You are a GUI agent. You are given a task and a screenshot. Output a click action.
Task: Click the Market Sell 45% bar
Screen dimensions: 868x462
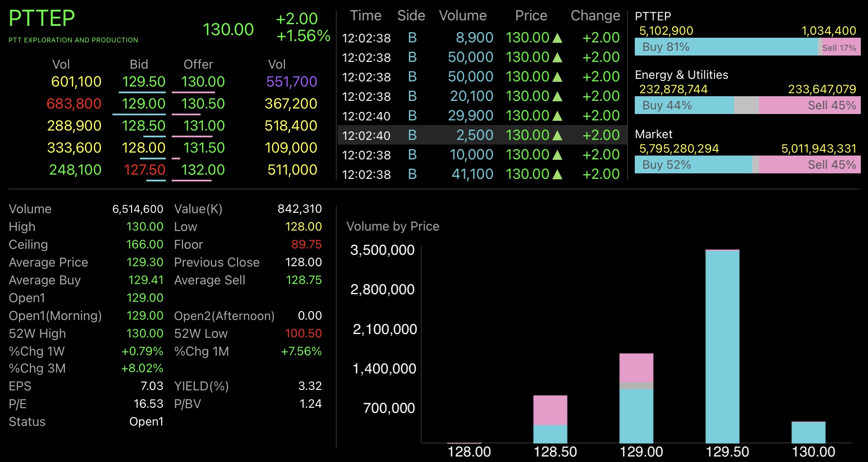tap(809, 164)
